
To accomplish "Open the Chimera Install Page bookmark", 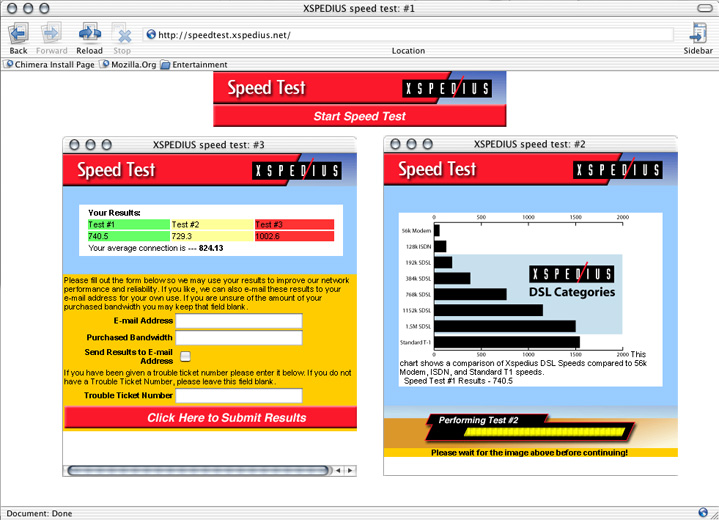I will click(51, 65).
